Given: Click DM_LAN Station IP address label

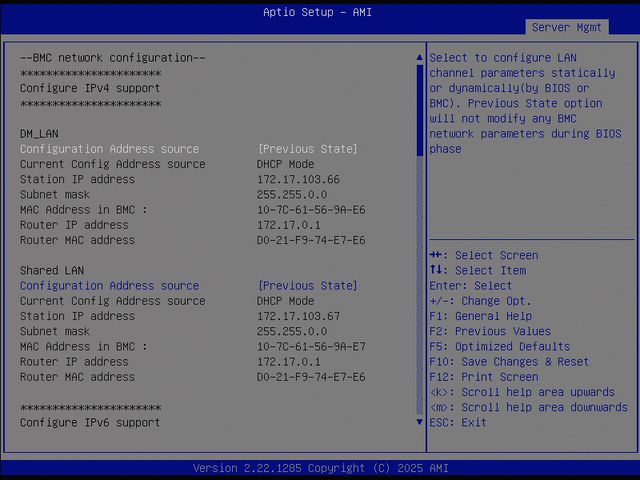Looking at the screenshot, I should [77, 179].
